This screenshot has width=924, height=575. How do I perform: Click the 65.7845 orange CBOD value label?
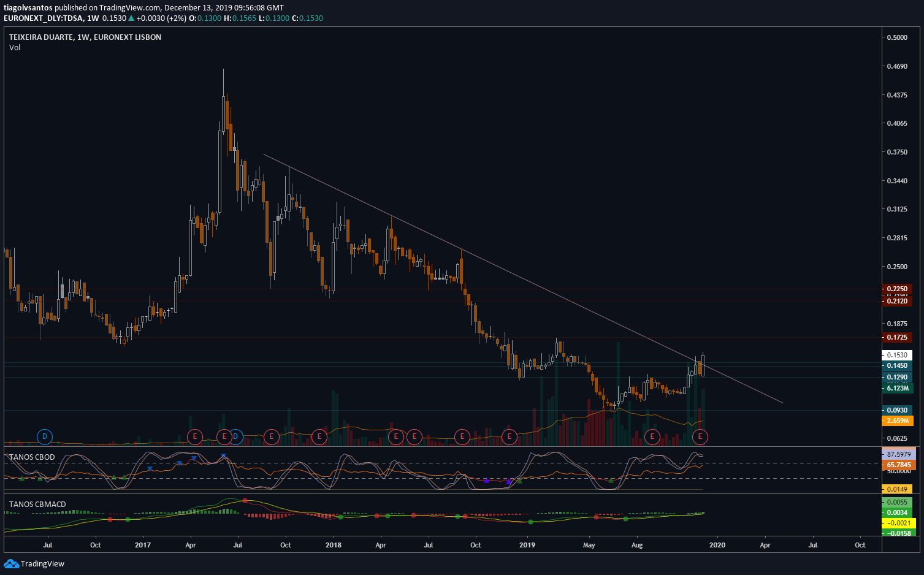pos(899,465)
